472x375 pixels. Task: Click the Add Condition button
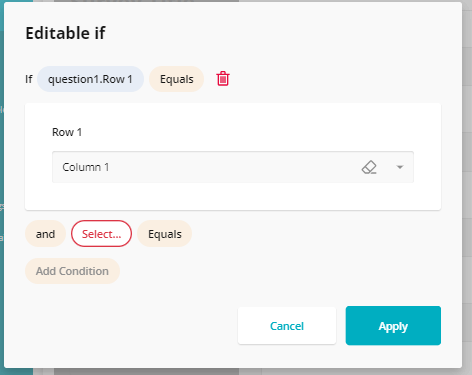pyautogui.click(x=72, y=271)
